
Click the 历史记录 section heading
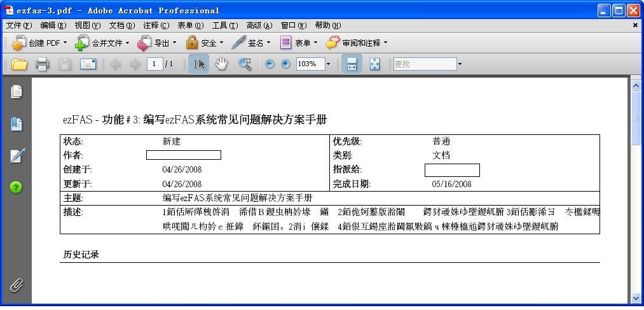coord(81,255)
